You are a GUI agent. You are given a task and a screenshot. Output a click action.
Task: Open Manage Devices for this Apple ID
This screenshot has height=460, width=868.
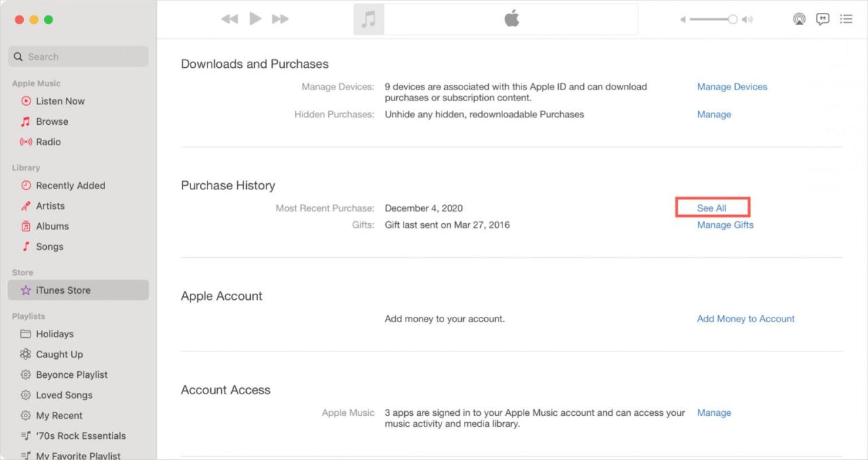pyautogui.click(x=732, y=86)
